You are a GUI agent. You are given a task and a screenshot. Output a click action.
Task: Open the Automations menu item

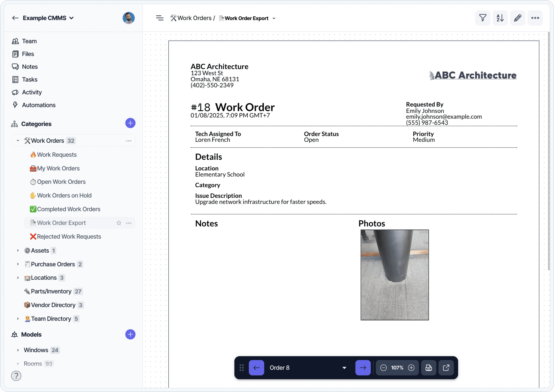pos(39,105)
